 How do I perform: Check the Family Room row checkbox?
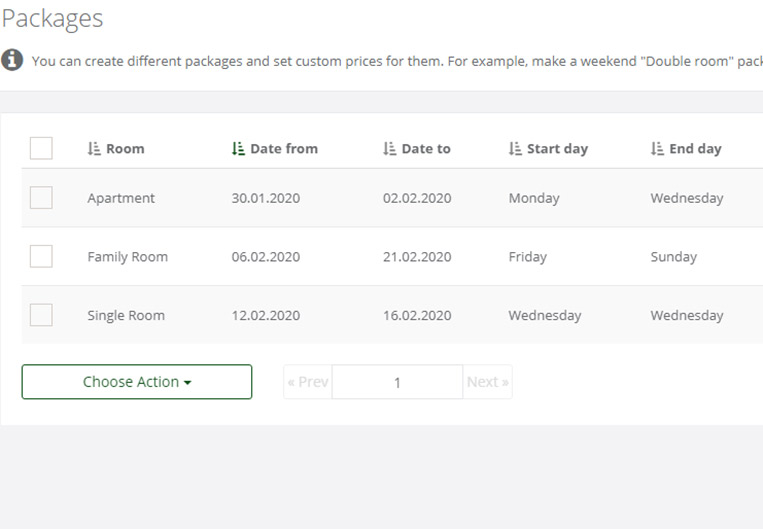41,256
